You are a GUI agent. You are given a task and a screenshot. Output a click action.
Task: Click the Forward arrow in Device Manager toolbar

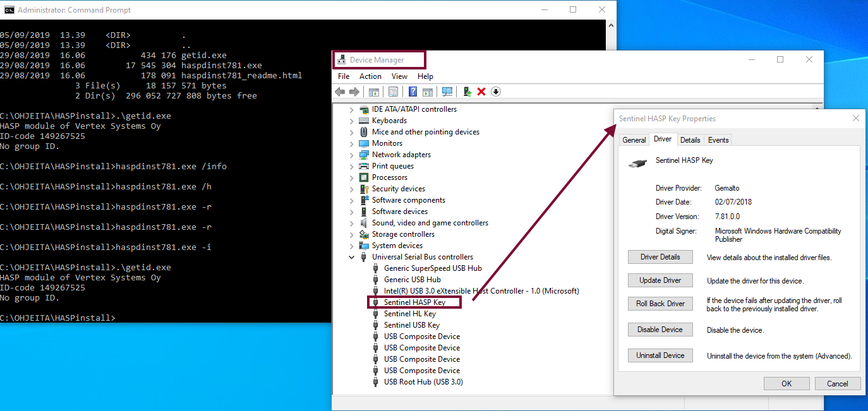click(354, 92)
